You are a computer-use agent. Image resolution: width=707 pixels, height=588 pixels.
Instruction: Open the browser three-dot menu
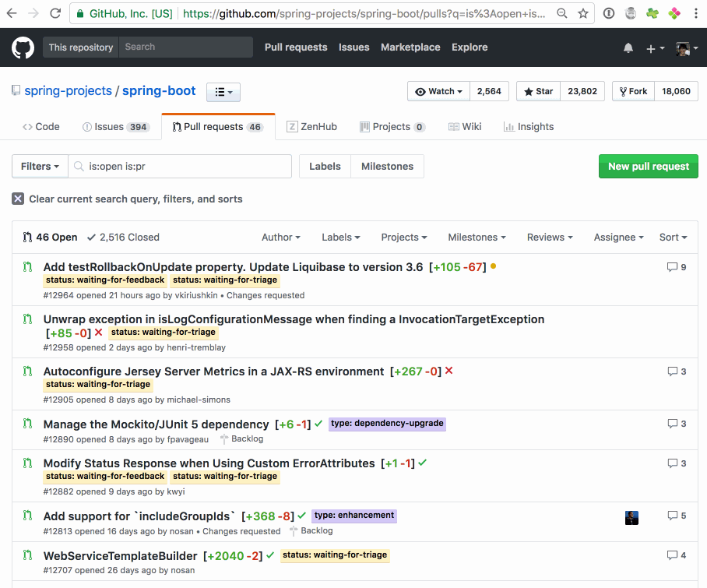pyautogui.click(x=696, y=13)
